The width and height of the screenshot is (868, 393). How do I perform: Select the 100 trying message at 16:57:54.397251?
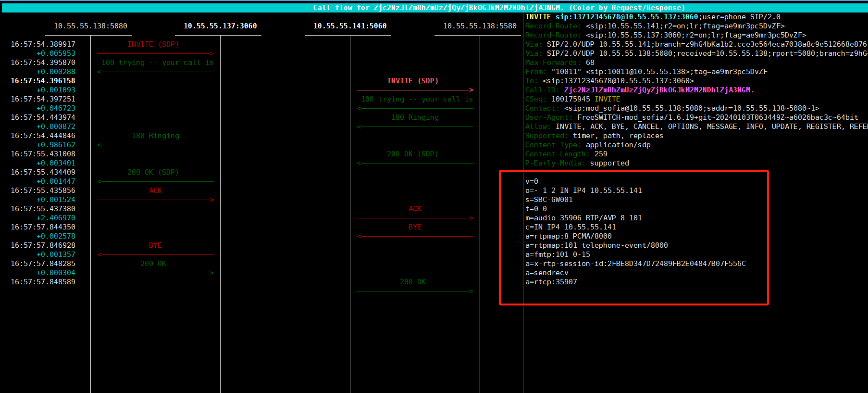417,99
